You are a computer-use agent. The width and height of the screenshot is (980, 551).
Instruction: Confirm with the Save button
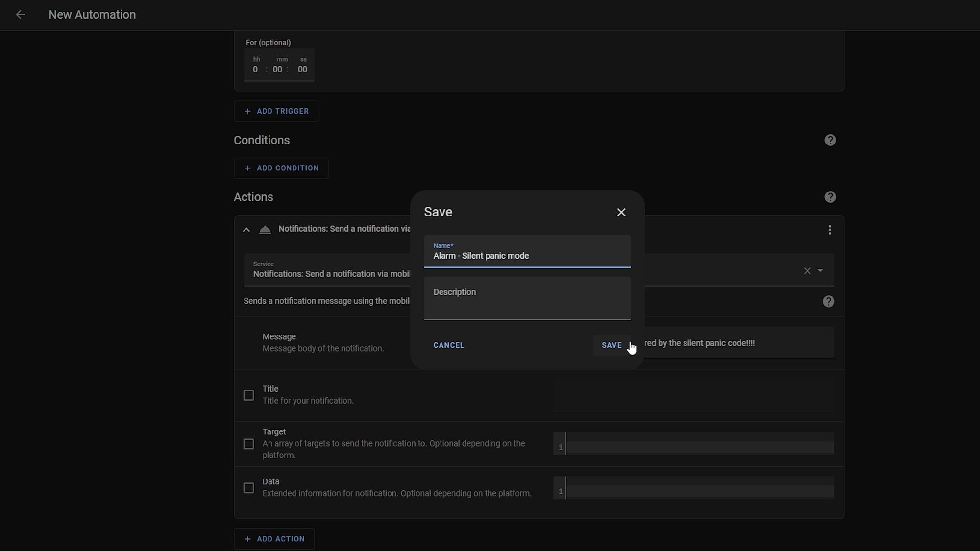point(612,345)
